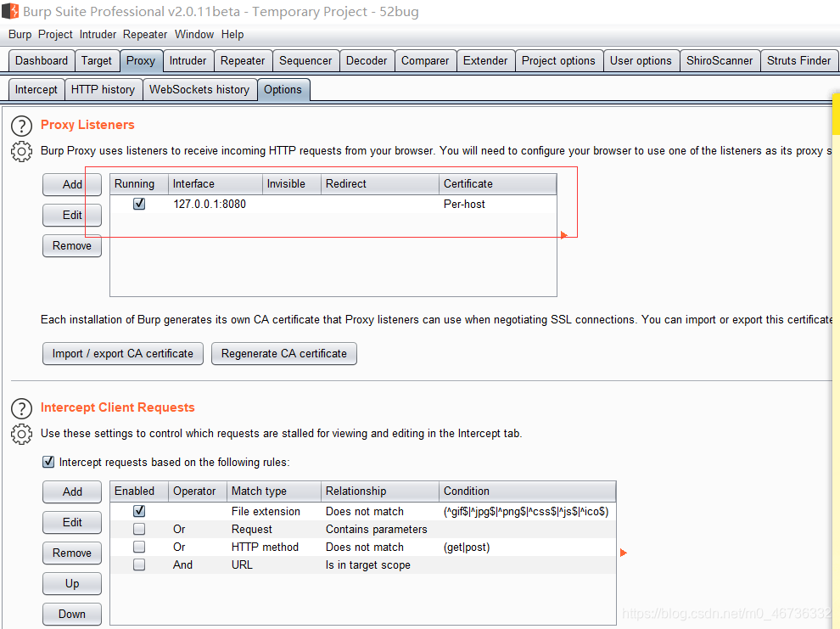This screenshot has height=629, width=840.
Task: Open the Decoder tab
Action: pyautogui.click(x=367, y=60)
